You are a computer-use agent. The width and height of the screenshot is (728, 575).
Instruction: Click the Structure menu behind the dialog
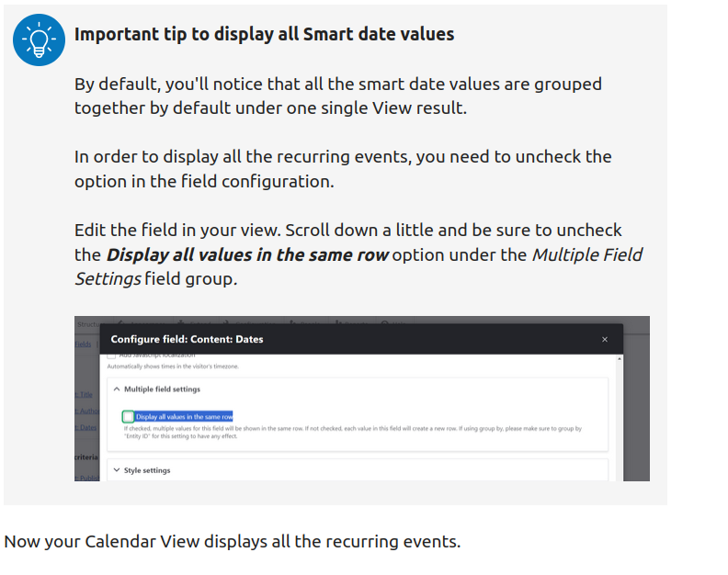click(x=88, y=323)
